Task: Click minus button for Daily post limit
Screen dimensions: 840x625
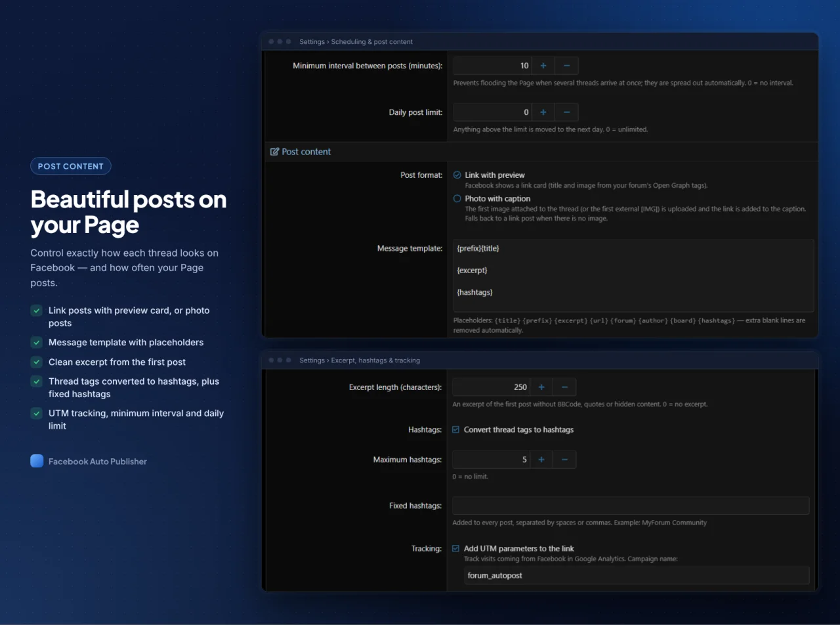Action: click(x=566, y=112)
